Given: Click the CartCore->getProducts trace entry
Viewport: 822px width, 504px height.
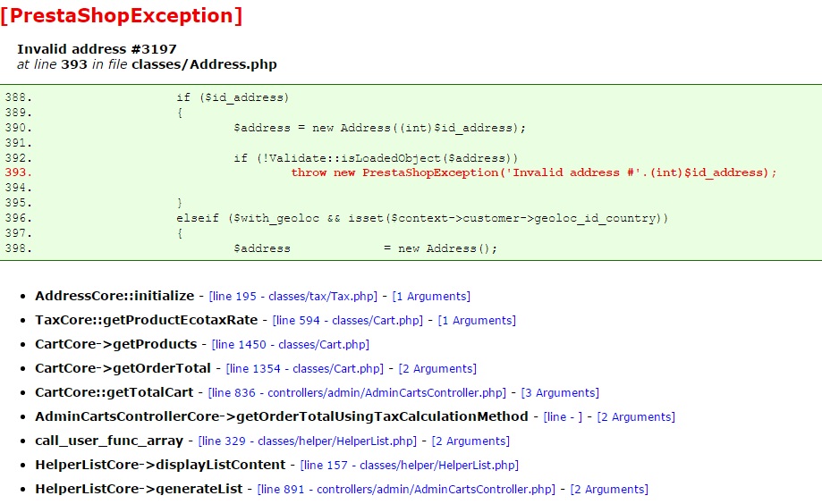Looking at the screenshot, I should pyautogui.click(x=116, y=344).
